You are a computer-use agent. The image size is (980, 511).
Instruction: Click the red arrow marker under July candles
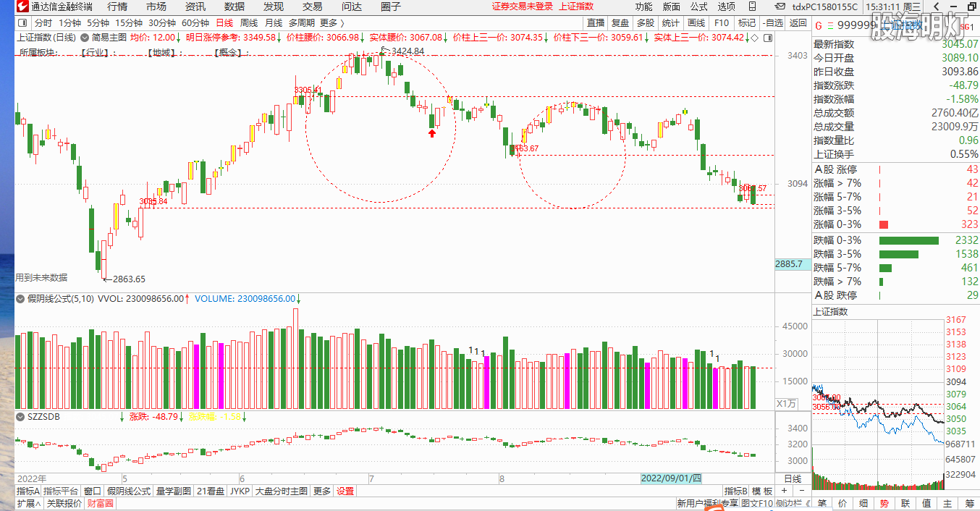tap(432, 133)
